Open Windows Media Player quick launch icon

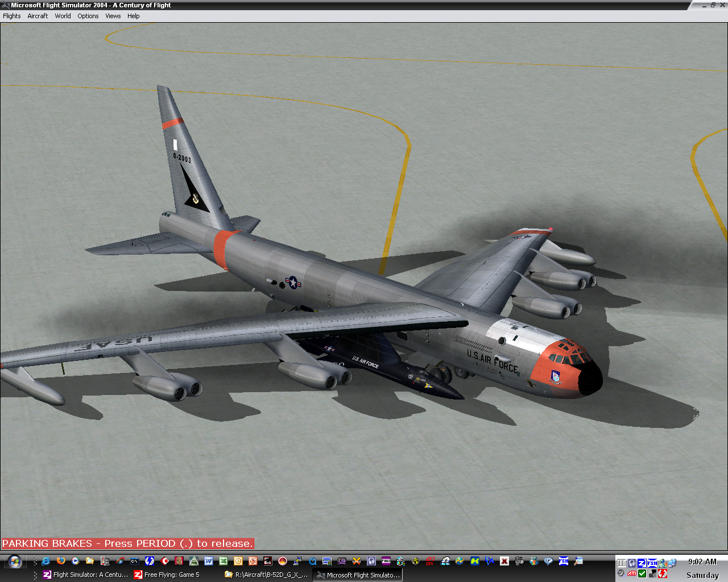75,561
